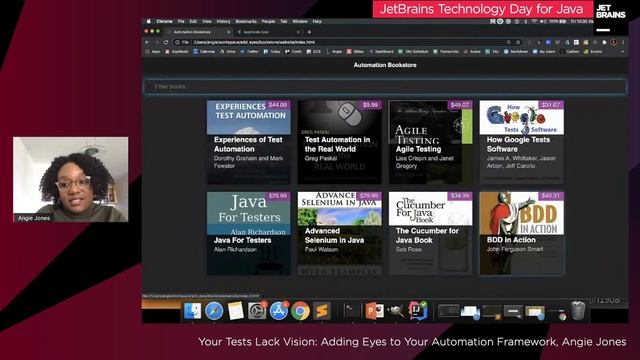This screenshot has width=640, height=360.
Task: Select Advanced Selenium in Java cover image
Action: (x=340, y=209)
